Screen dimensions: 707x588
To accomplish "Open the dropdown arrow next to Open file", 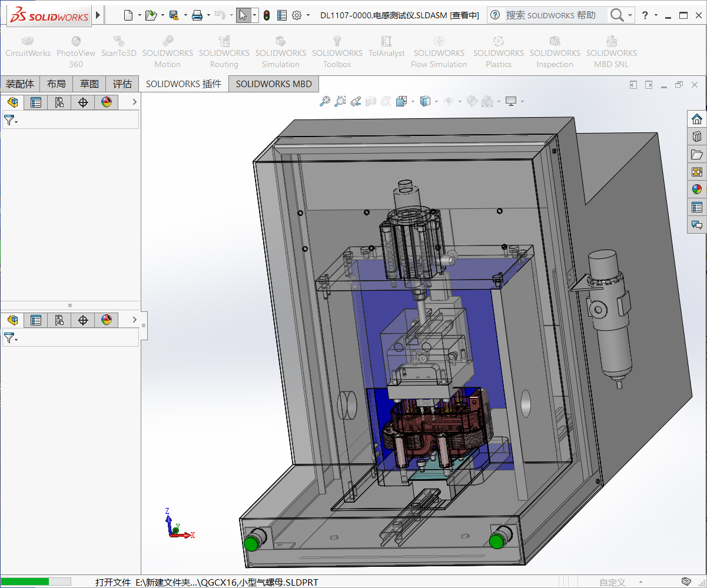I will 162,15.
